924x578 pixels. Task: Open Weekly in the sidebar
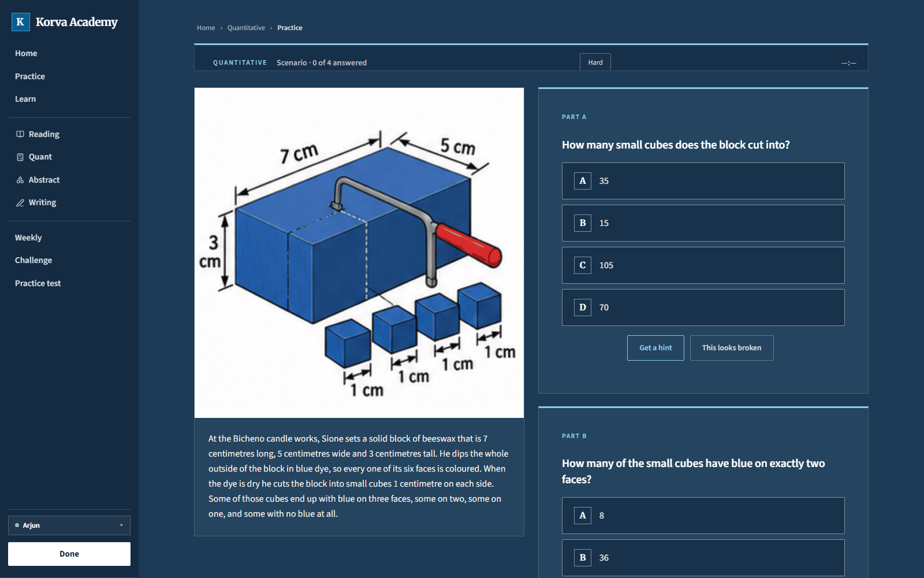tap(28, 238)
